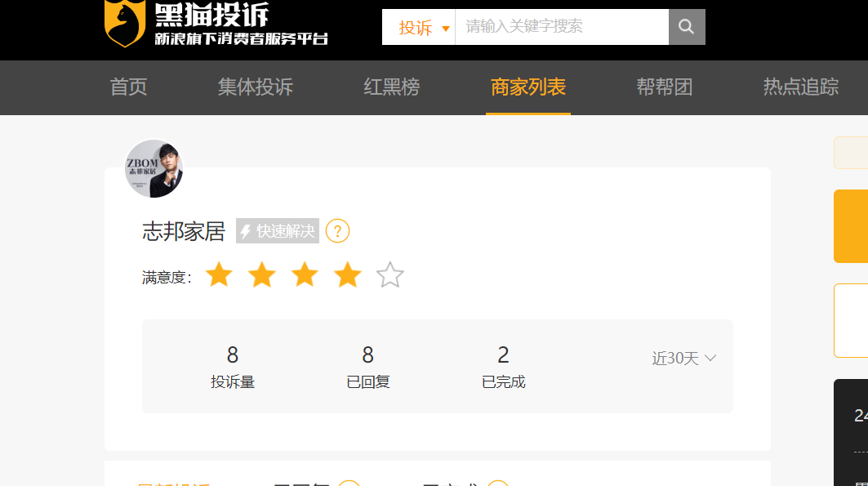
Task: Select the third satisfaction star
Action: (x=305, y=275)
